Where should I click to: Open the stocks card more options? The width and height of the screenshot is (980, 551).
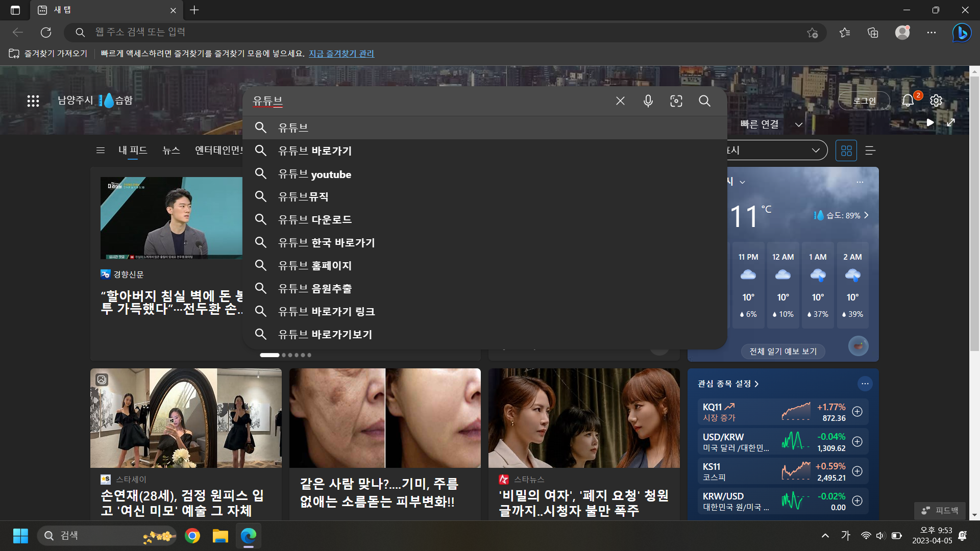point(865,384)
